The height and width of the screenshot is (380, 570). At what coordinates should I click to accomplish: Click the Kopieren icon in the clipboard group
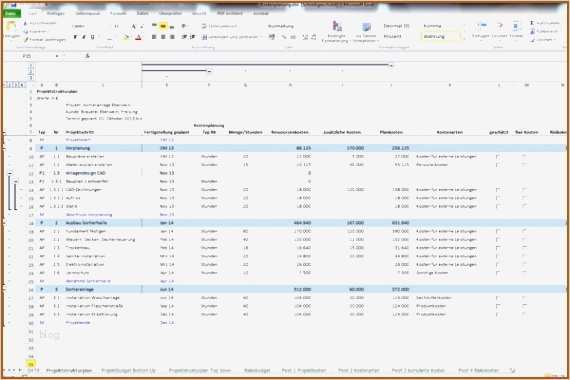coord(25,32)
